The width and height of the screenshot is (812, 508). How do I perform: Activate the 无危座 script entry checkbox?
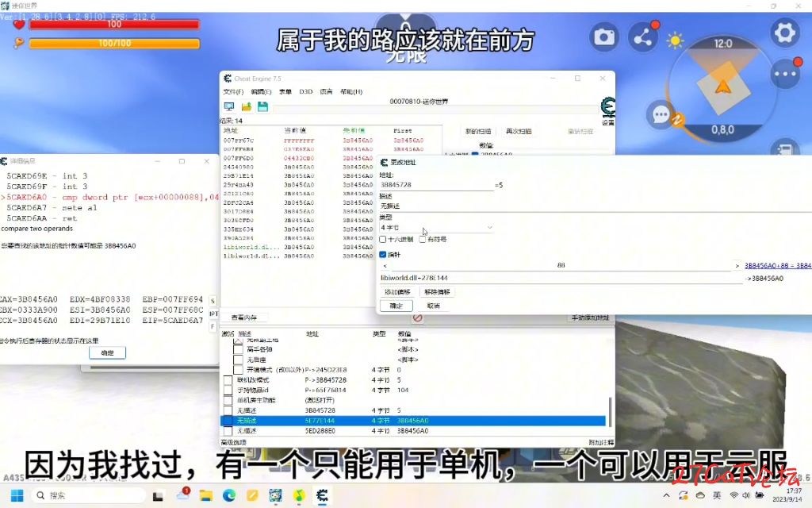pos(238,360)
